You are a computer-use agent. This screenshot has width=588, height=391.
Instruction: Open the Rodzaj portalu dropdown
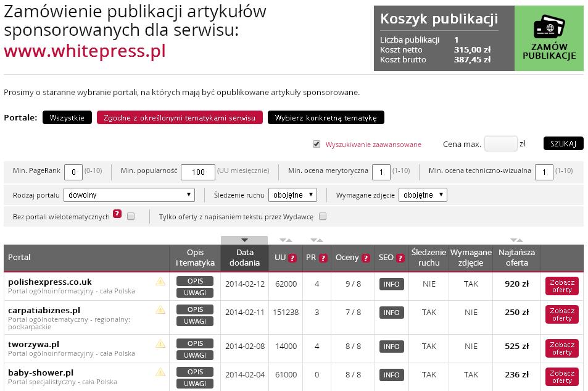tap(129, 195)
